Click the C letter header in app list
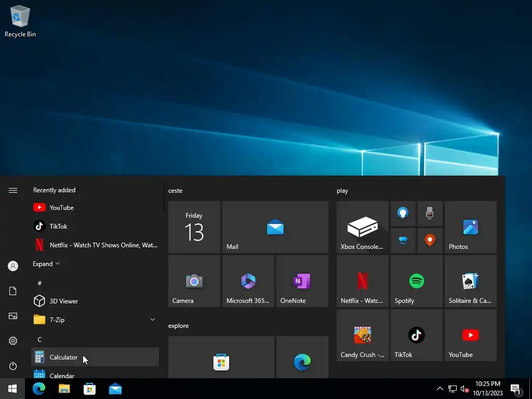The width and height of the screenshot is (532, 399). pos(39,339)
